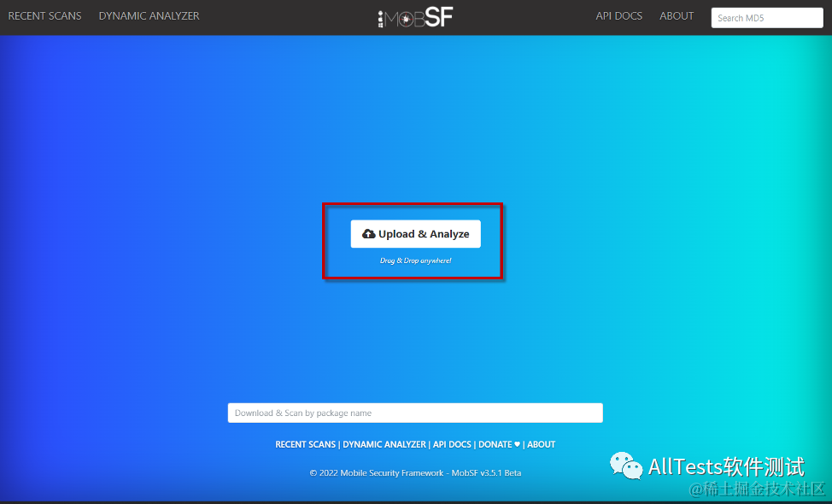Screen dimensions: 832x504
Task: Click the Upload & Analyze button
Action: coord(415,234)
